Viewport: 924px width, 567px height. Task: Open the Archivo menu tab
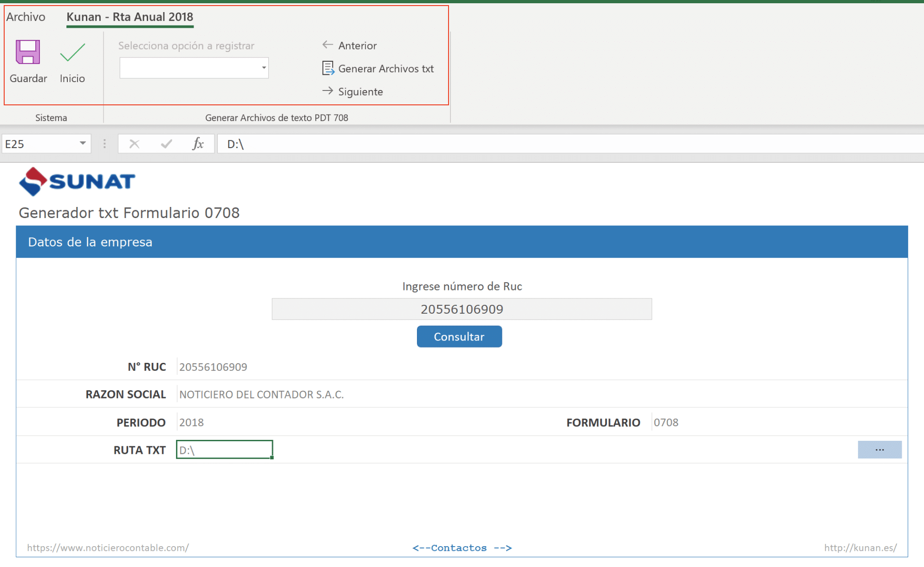(x=26, y=17)
